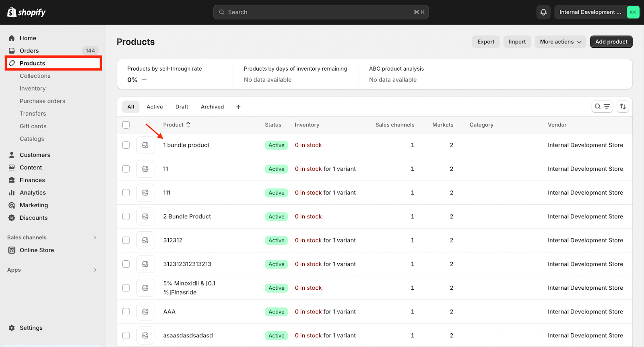Check the product 11 row
This screenshot has height=347, width=644.
click(x=126, y=169)
